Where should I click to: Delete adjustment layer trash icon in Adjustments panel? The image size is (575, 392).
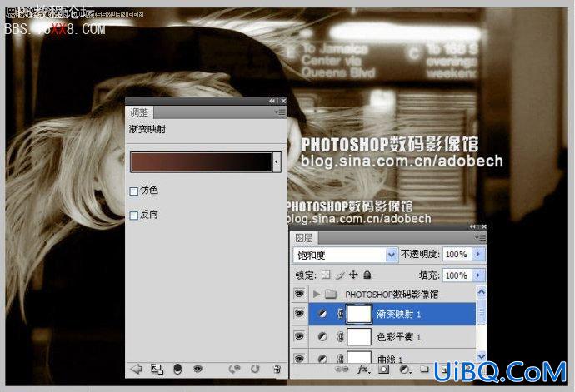277,369
